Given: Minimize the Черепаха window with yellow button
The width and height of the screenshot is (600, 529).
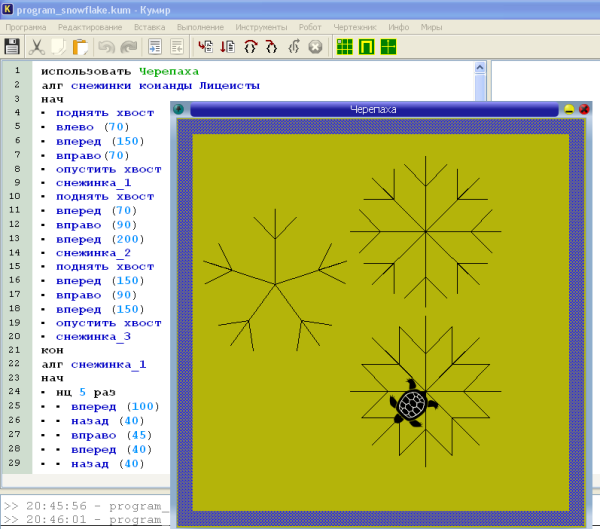Looking at the screenshot, I should [x=569, y=109].
